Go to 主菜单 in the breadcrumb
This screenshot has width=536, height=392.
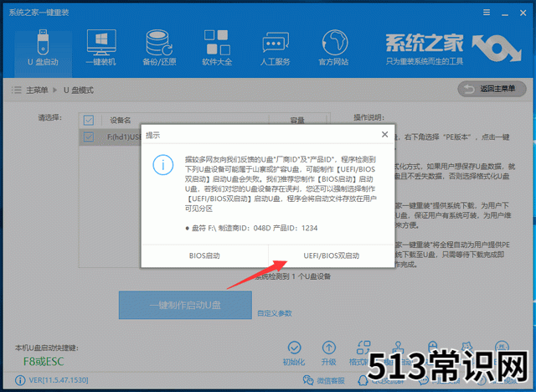coord(37,90)
